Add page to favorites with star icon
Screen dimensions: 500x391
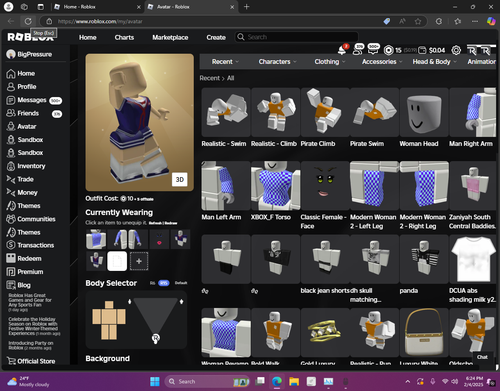(x=418, y=21)
